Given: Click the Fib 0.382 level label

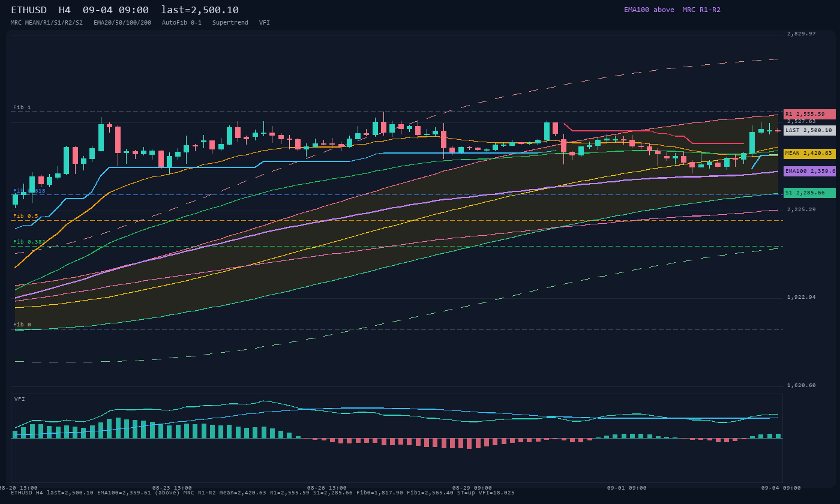Looking at the screenshot, I should point(29,242).
